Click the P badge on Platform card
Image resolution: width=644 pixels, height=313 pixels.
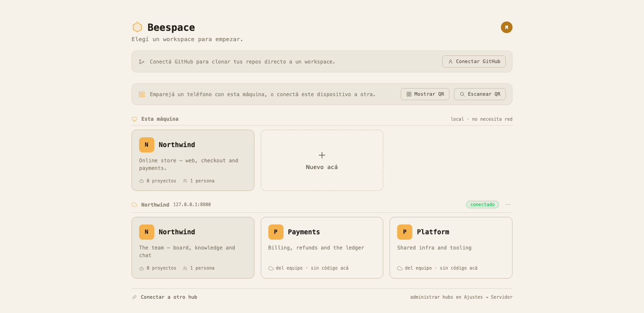(x=405, y=232)
